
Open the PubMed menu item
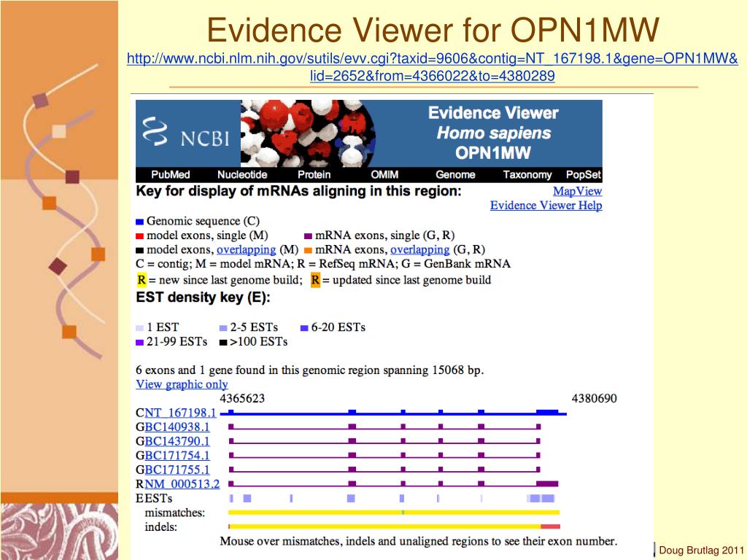tap(171, 175)
